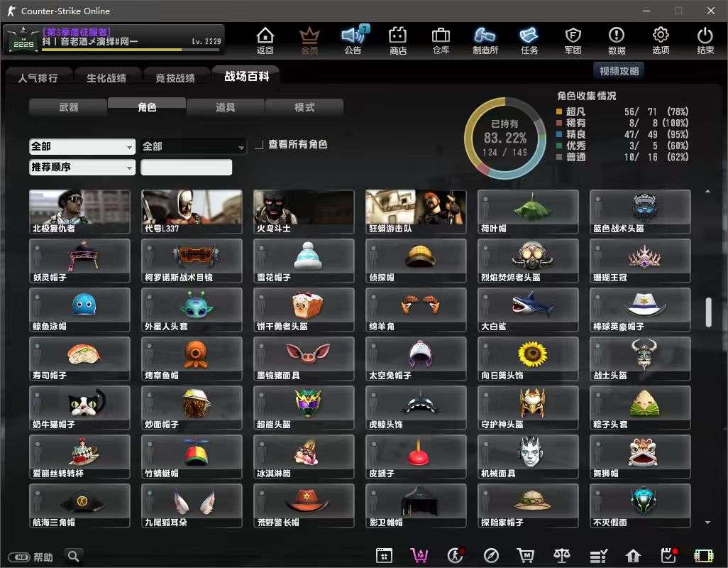
Task: Select the 九尾狐耳朵 item card
Action: click(192, 506)
